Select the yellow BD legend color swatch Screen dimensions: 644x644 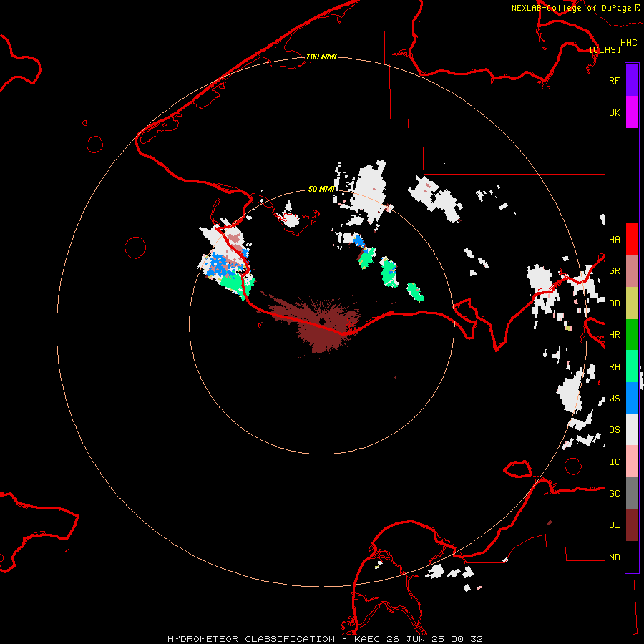click(632, 303)
